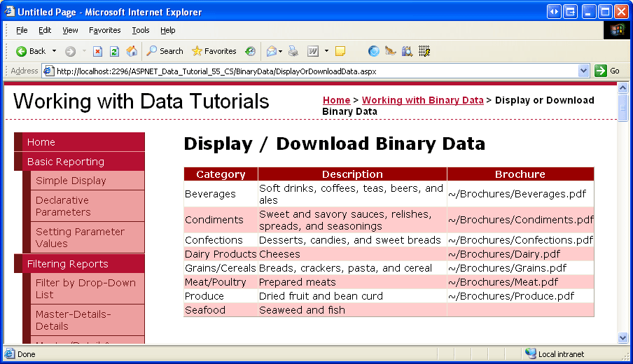This screenshot has height=364, width=633.
Task: Expand the Back button history dropdown
Action: [54, 51]
